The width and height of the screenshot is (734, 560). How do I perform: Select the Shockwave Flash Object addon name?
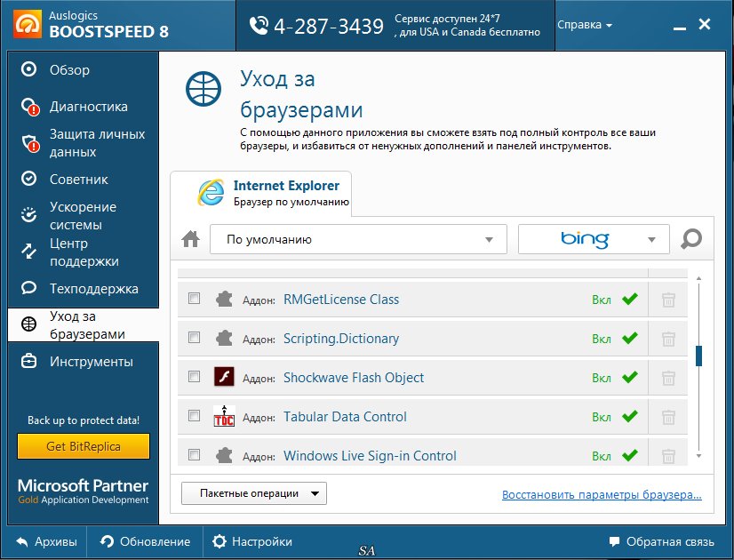point(354,378)
